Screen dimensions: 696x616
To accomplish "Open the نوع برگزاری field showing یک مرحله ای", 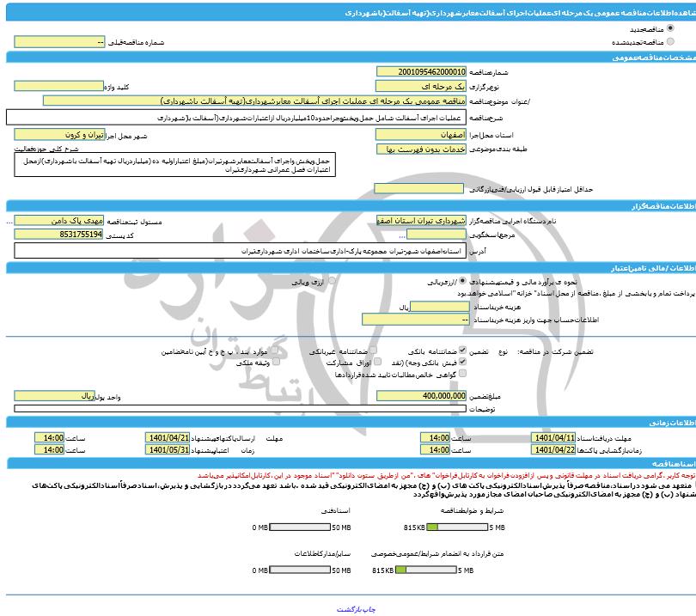I will click(421, 87).
